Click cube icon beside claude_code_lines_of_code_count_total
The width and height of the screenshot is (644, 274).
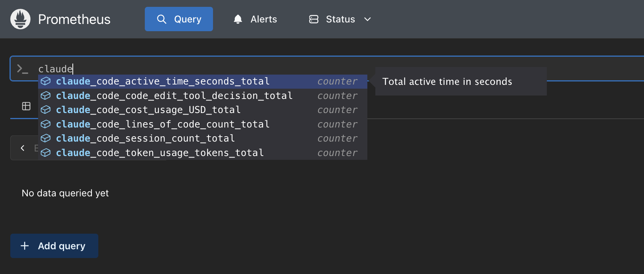click(x=46, y=124)
